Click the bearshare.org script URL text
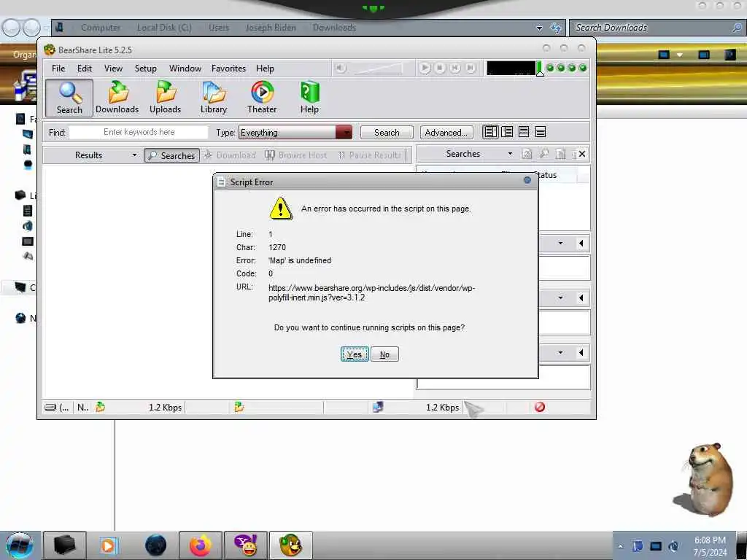This screenshot has height=560, width=747. 371,292
